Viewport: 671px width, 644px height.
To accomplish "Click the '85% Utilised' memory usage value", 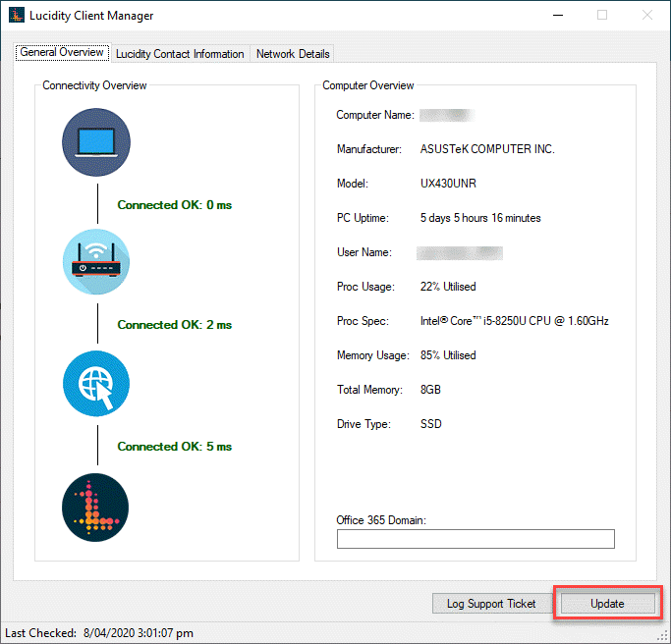I will pos(448,355).
